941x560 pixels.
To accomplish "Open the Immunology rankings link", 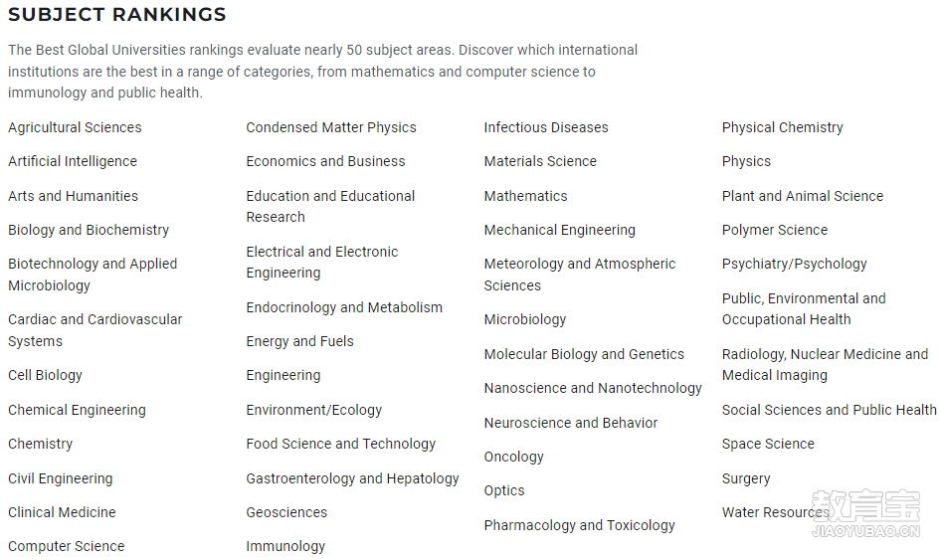I will point(285,547).
